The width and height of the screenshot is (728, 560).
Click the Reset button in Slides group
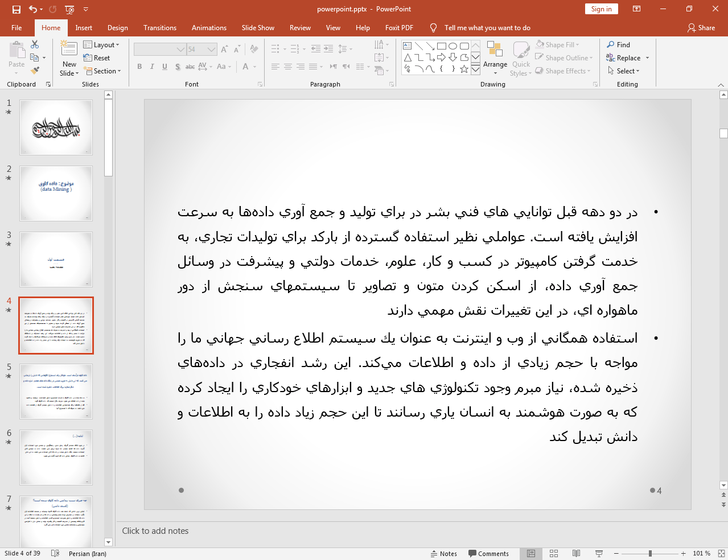(97, 57)
